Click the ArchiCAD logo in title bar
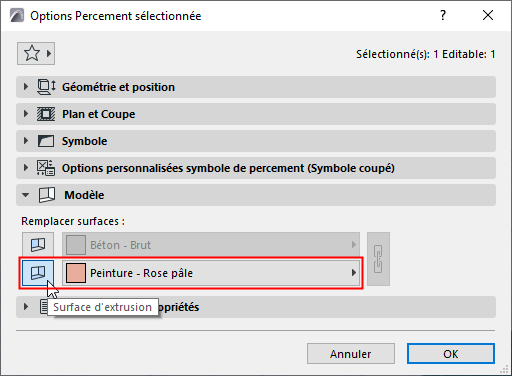Screen dimensions: 512x376 pos(17,15)
